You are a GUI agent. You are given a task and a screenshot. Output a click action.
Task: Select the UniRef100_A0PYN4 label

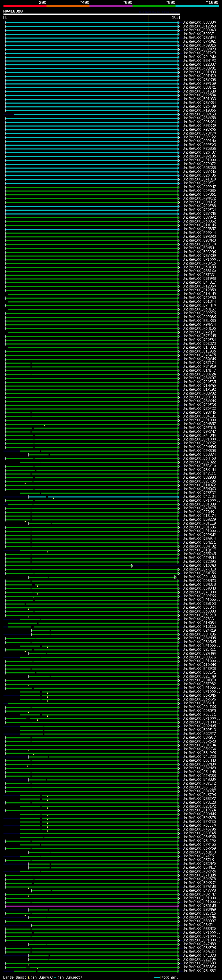[x=199, y=917]
